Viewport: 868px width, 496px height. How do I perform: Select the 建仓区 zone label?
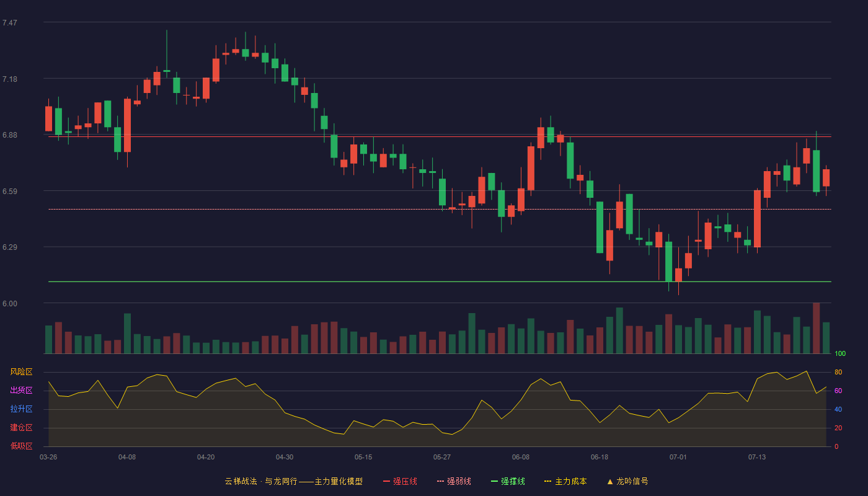[21, 428]
